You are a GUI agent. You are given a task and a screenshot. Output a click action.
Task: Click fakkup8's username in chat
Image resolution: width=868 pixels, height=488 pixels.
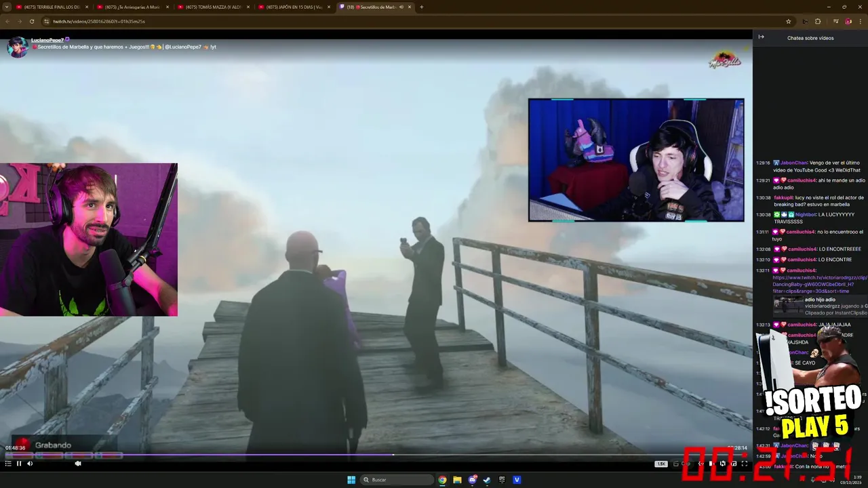click(x=783, y=197)
